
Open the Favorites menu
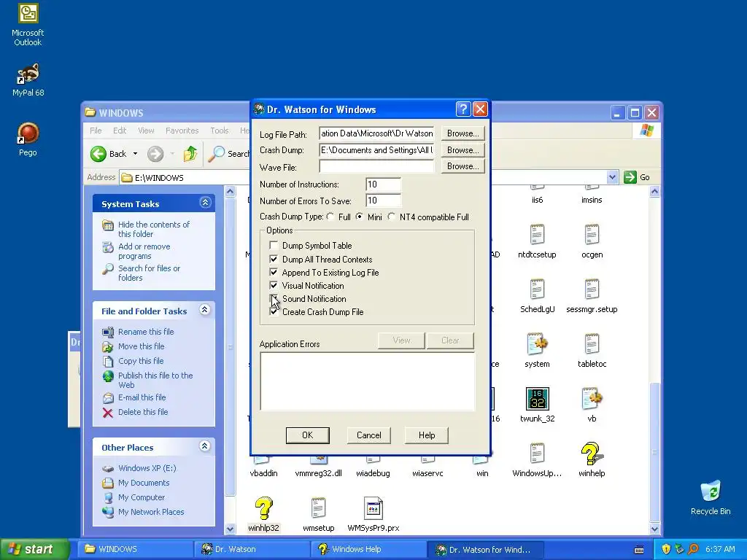click(x=182, y=131)
